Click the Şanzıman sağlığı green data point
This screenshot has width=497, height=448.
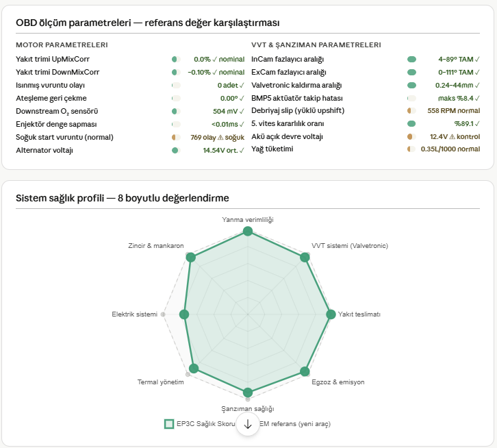click(248, 393)
